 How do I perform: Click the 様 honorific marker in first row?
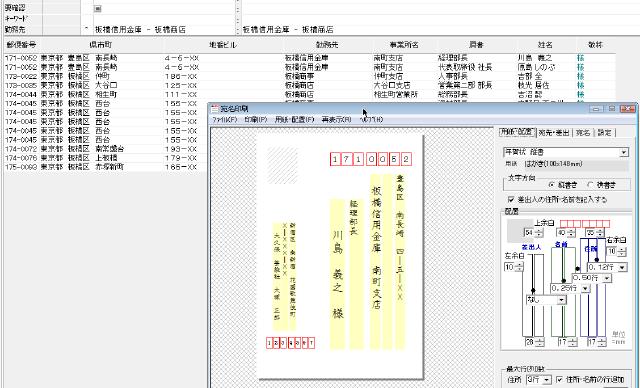580,58
